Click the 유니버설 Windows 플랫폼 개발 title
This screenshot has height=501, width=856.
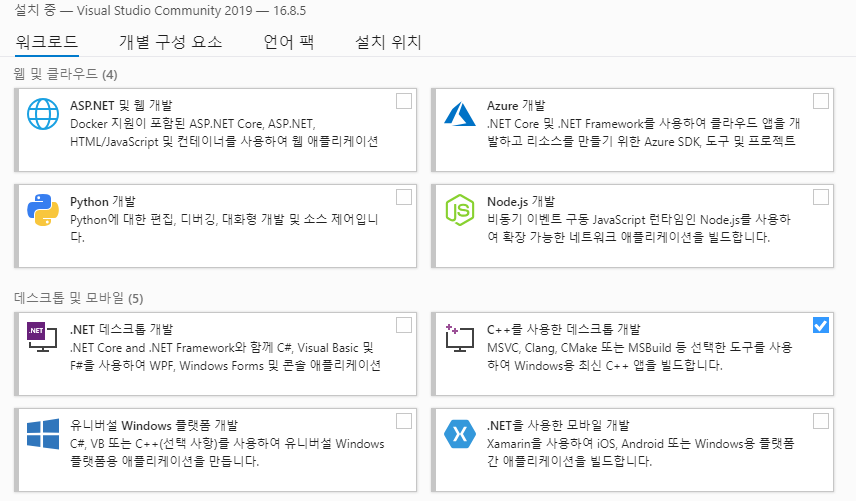[x=154, y=426]
